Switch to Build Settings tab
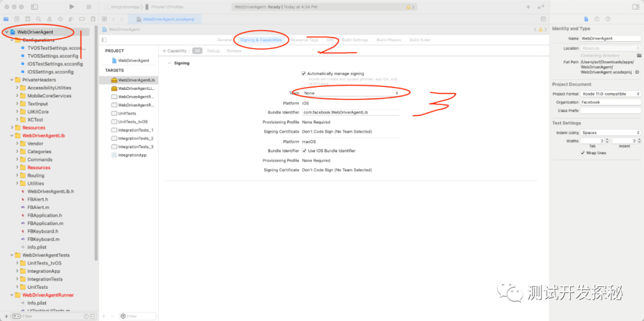This screenshot has height=321, width=644. coord(355,40)
